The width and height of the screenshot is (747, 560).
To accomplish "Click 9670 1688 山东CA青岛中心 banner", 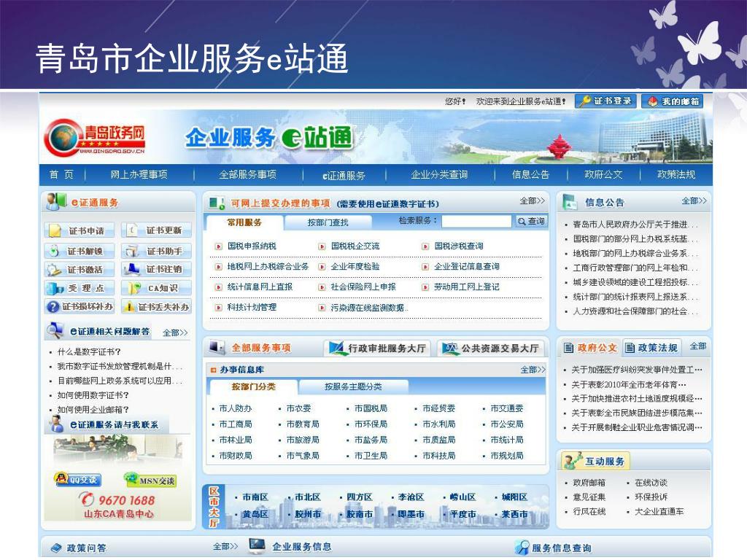I will (x=117, y=505).
